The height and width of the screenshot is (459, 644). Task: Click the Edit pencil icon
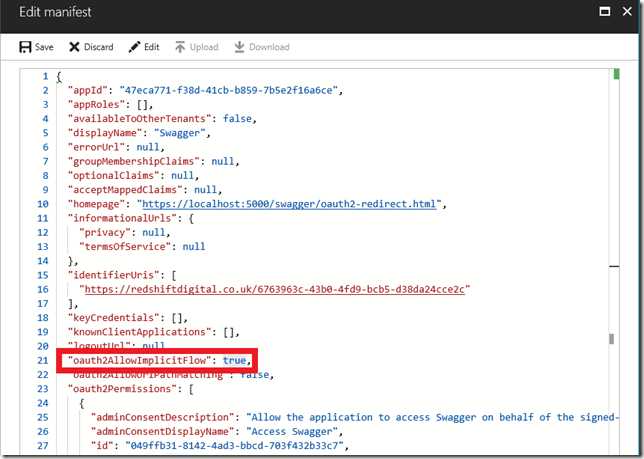tap(134, 47)
